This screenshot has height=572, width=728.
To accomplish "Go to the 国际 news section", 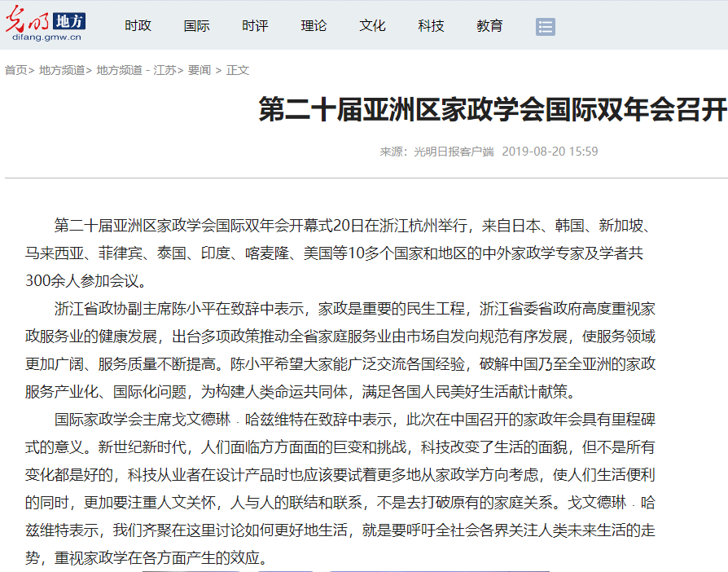I will click(196, 26).
